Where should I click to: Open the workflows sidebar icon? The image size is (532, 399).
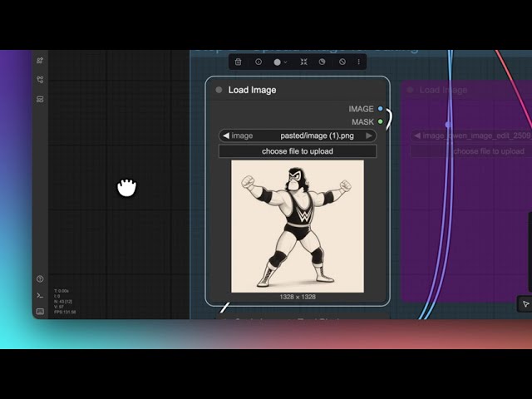click(x=40, y=80)
